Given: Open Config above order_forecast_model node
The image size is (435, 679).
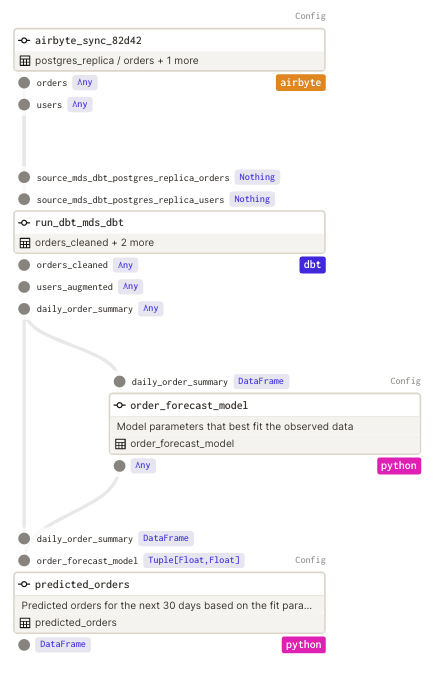Looking at the screenshot, I should [x=405, y=381].
